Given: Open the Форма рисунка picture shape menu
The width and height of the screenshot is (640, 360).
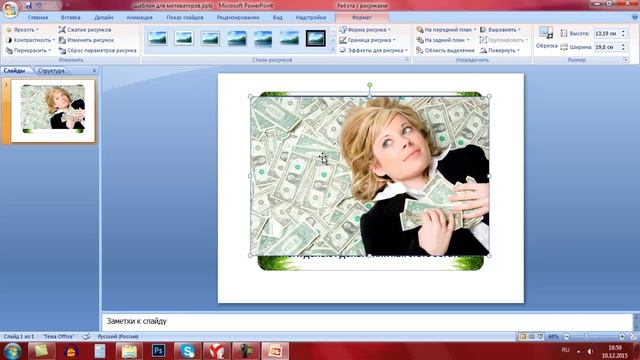Looking at the screenshot, I should [x=365, y=30].
